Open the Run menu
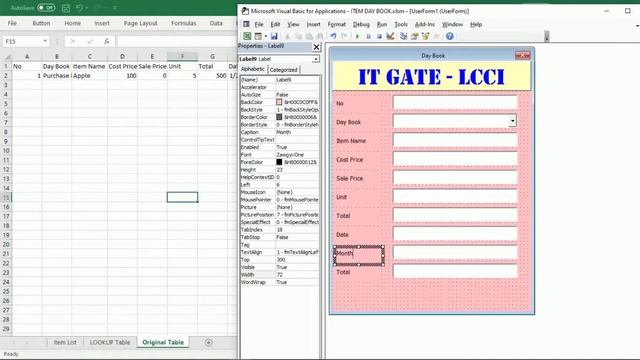The image size is (640, 360). [x=382, y=24]
